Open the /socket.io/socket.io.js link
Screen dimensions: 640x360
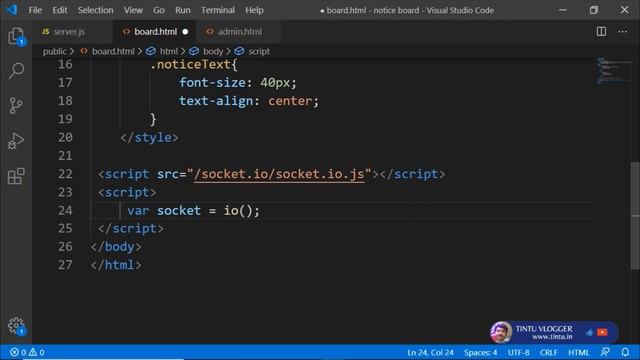(279, 174)
